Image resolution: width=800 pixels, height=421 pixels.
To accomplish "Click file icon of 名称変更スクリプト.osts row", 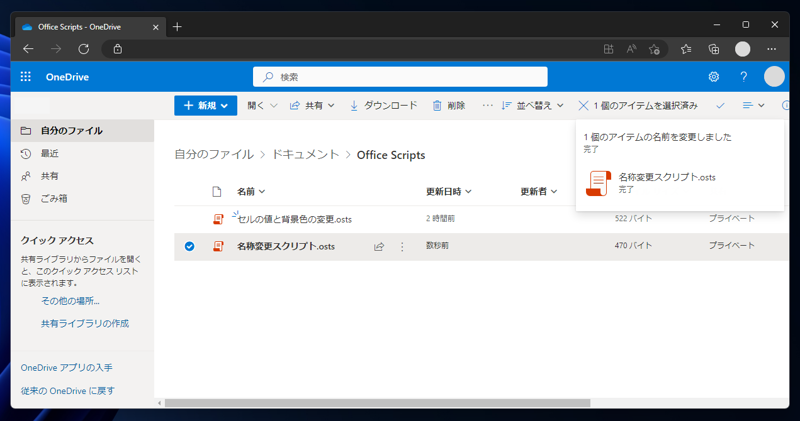I will click(218, 246).
